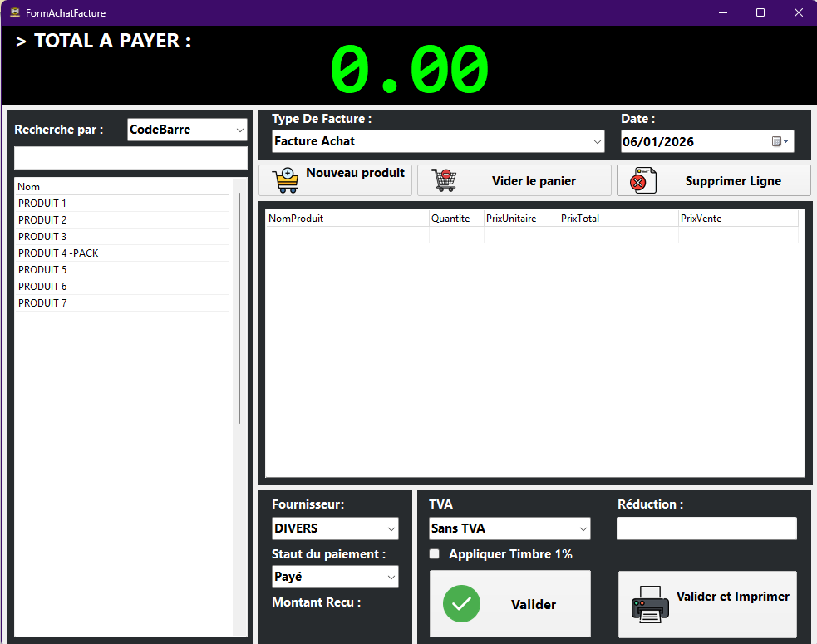817x644 pixels.
Task: Click the search box under Recherche par
Action: point(130,158)
